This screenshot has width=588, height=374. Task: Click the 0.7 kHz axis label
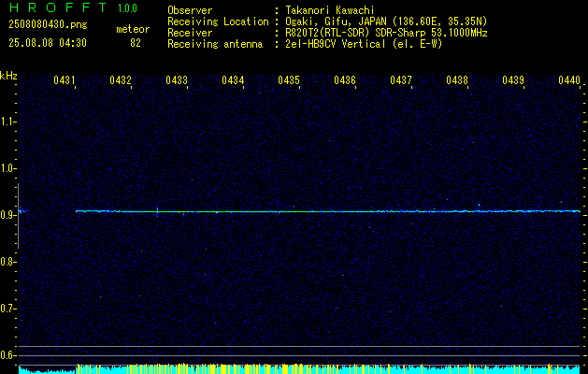pos(7,309)
